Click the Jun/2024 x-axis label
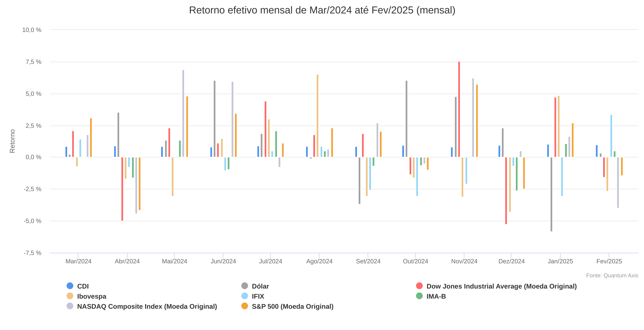644x330 pixels. [x=223, y=261]
